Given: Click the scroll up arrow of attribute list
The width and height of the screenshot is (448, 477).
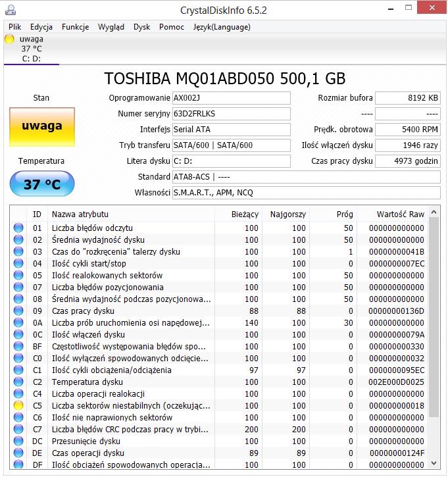Looking at the screenshot, I should tap(434, 212).
